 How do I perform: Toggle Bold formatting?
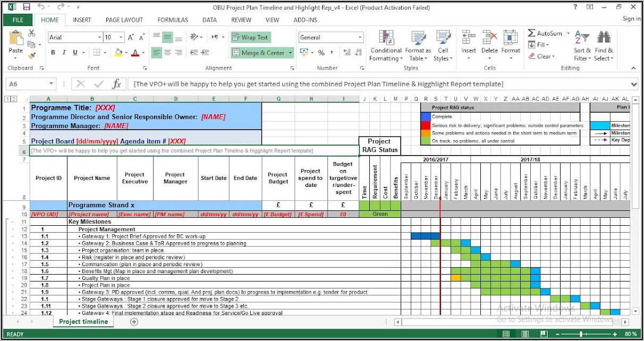pyautogui.click(x=53, y=53)
